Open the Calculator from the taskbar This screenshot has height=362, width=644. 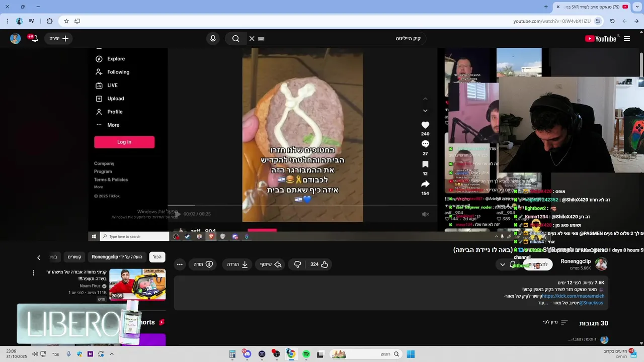click(x=232, y=354)
